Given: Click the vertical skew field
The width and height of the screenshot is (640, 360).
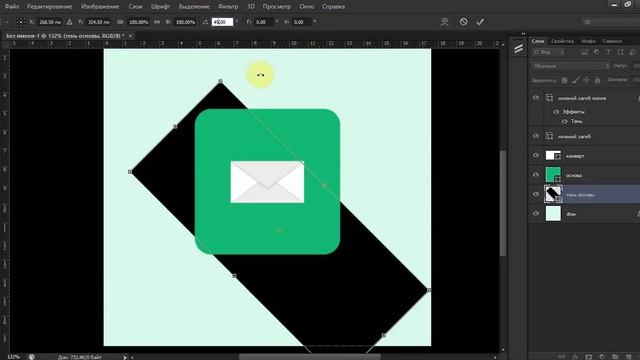Looking at the screenshot, I should pyautogui.click(x=302, y=22).
